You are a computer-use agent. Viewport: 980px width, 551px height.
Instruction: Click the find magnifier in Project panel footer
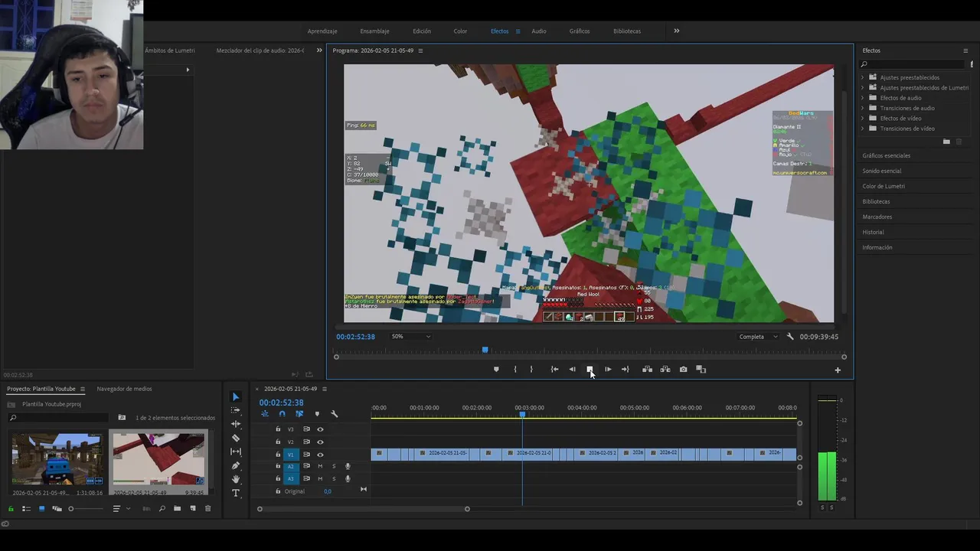(x=162, y=509)
